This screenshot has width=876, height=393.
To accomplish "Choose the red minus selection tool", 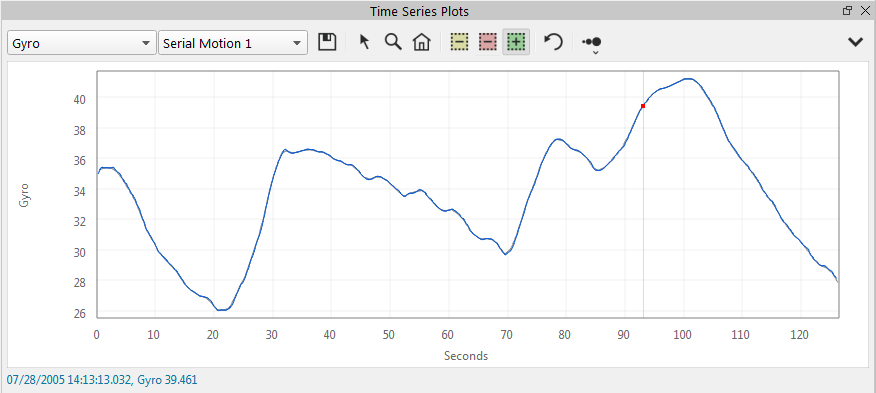I will click(x=488, y=42).
